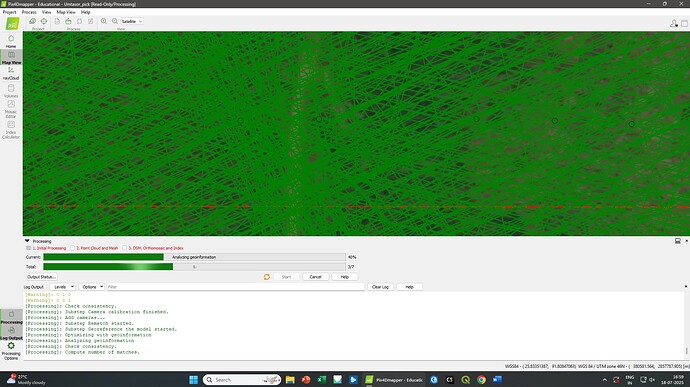Open the Mosaic Editor
Viewport: 690px width, 387px height.
pos(11,109)
